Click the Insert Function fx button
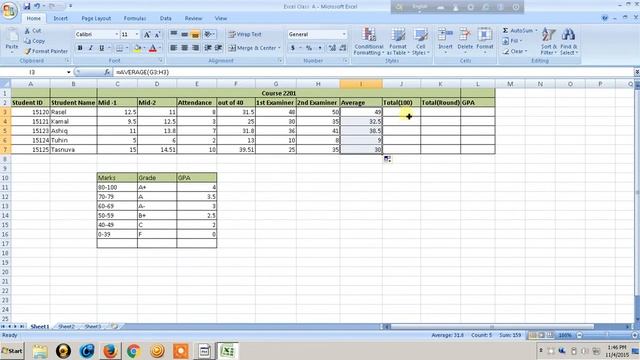640x360 pixels. click(x=107, y=72)
